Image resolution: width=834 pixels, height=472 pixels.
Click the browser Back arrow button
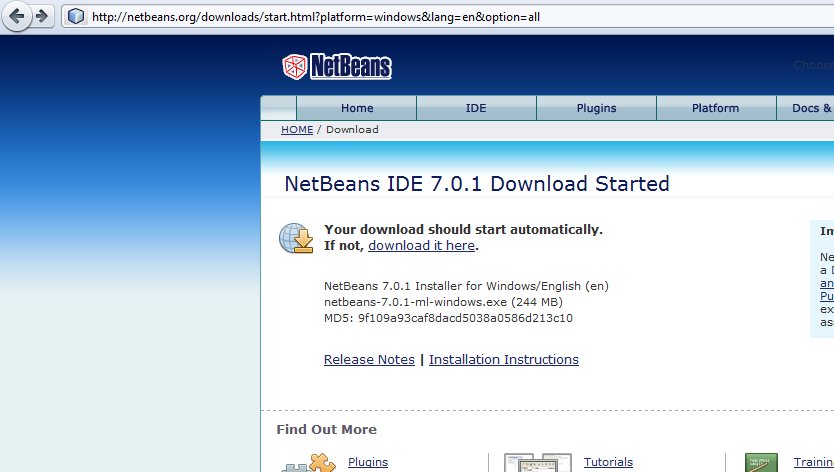point(17,16)
